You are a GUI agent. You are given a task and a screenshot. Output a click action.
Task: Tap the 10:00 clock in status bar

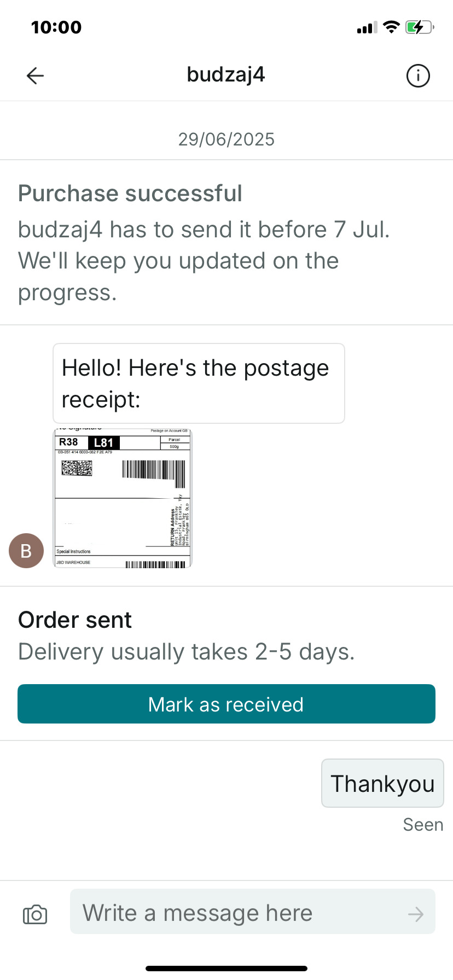[56, 27]
